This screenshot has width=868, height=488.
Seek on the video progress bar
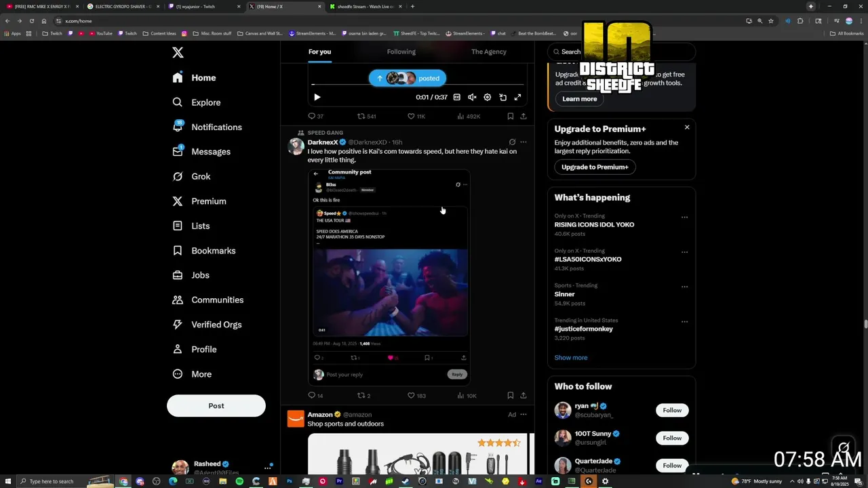click(417, 85)
